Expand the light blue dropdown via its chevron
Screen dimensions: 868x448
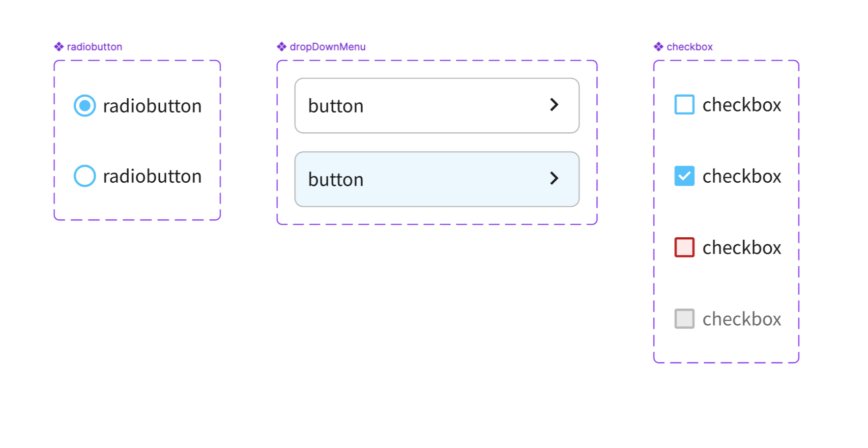(554, 178)
